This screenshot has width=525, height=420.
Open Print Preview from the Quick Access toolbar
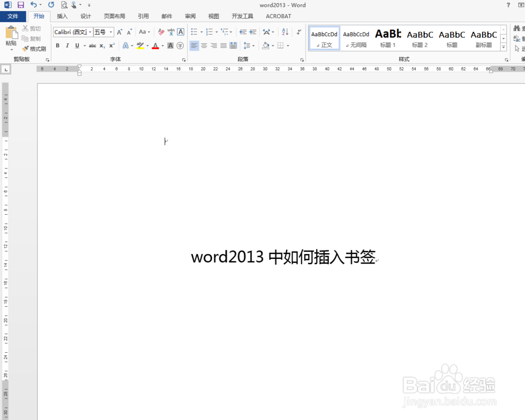click(64, 5)
